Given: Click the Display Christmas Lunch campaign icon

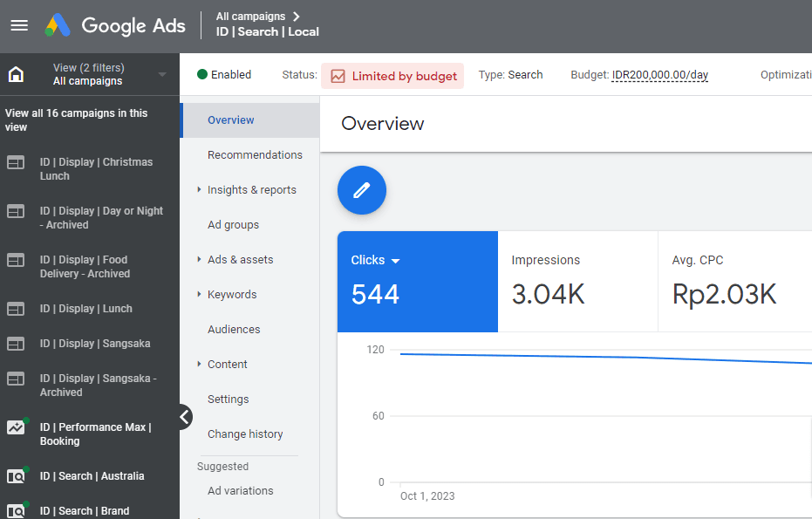Looking at the screenshot, I should point(16,162).
